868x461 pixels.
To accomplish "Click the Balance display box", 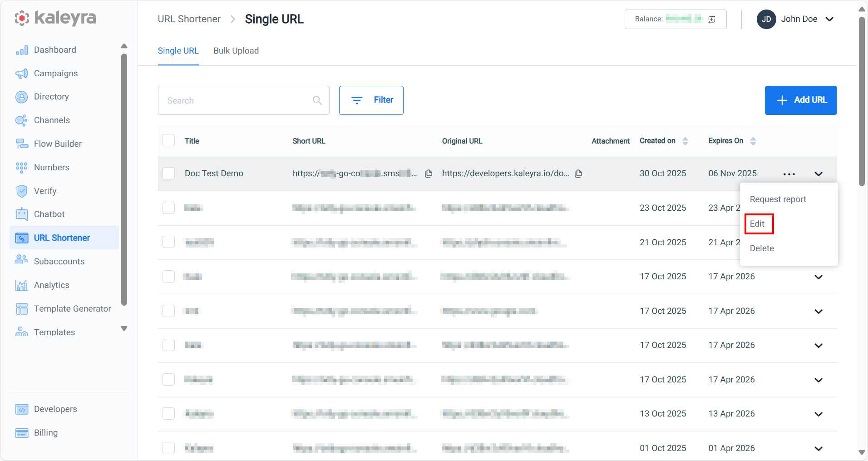I will point(676,19).
